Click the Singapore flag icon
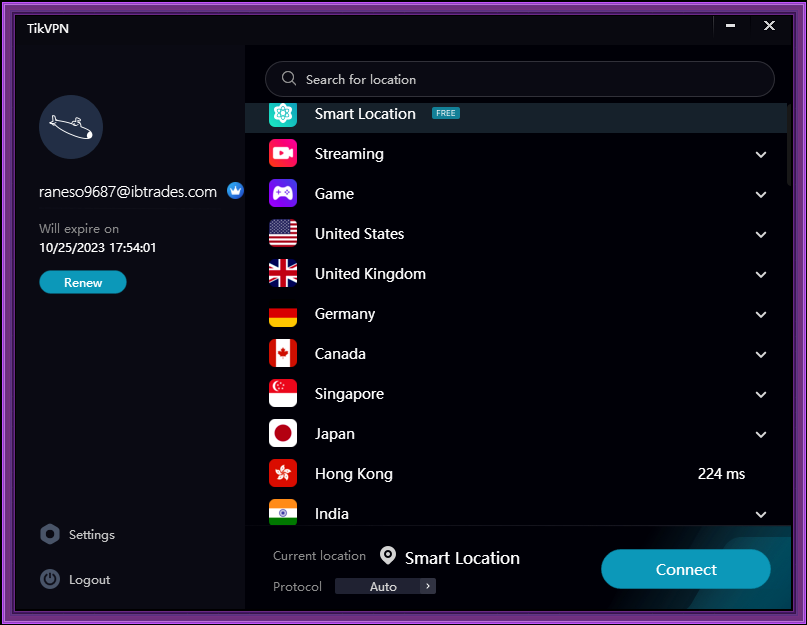The height and width of the screenshot is (625, 807). pyautogui.click(x=283, y=393)
